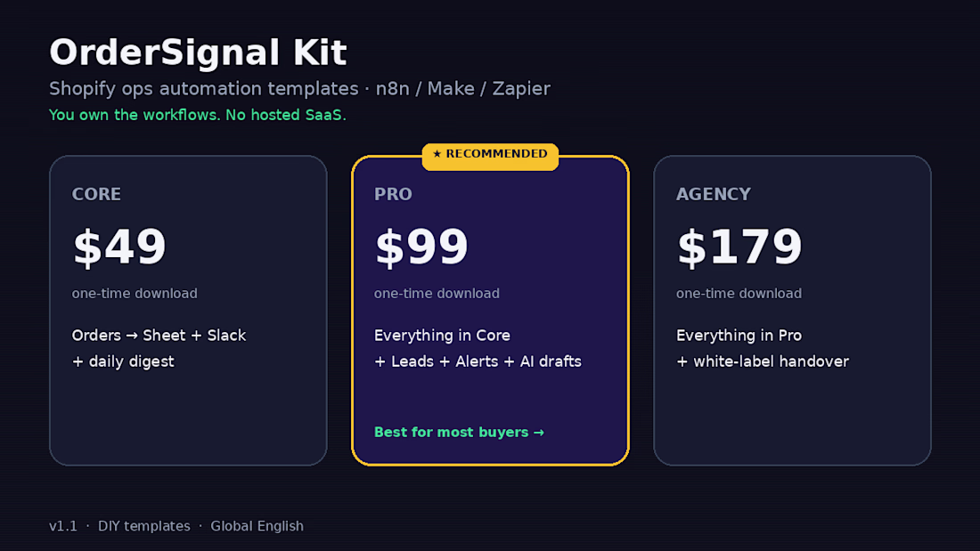Click the v1.1 version label
Screen dimensions: 980x551
click(63, 526)
